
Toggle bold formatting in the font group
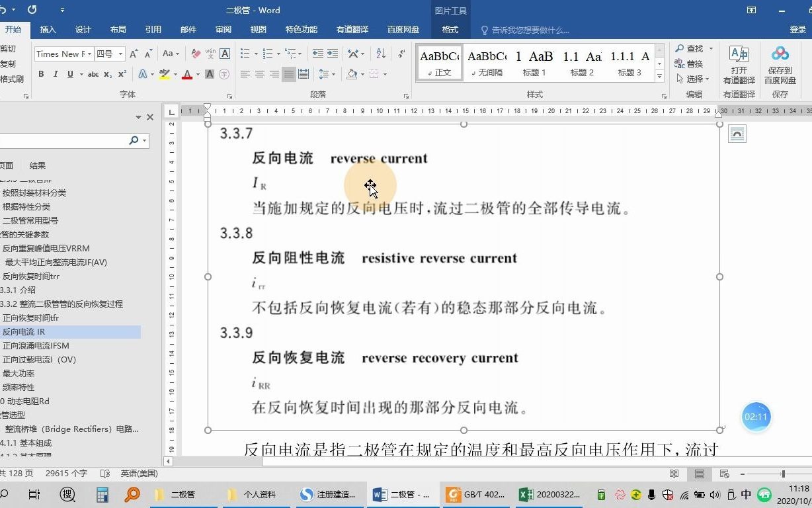[42, 74]
